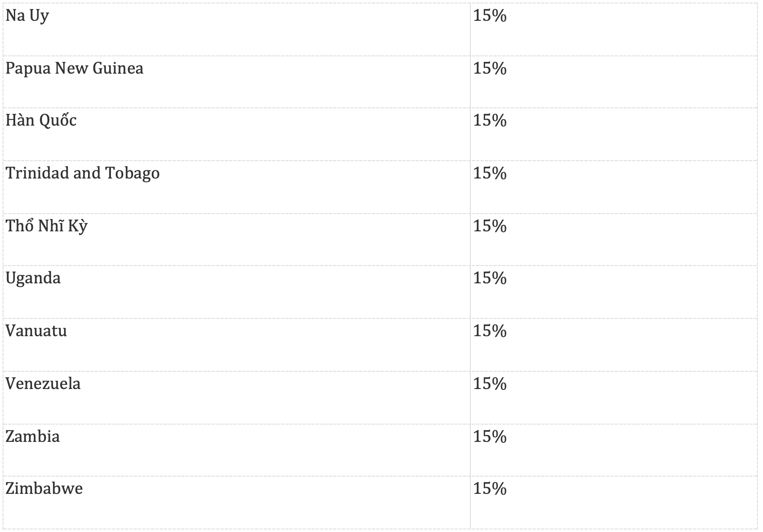Click the Hàn Quốc country cell
The image size is (763, 532).
coord(41,120)
